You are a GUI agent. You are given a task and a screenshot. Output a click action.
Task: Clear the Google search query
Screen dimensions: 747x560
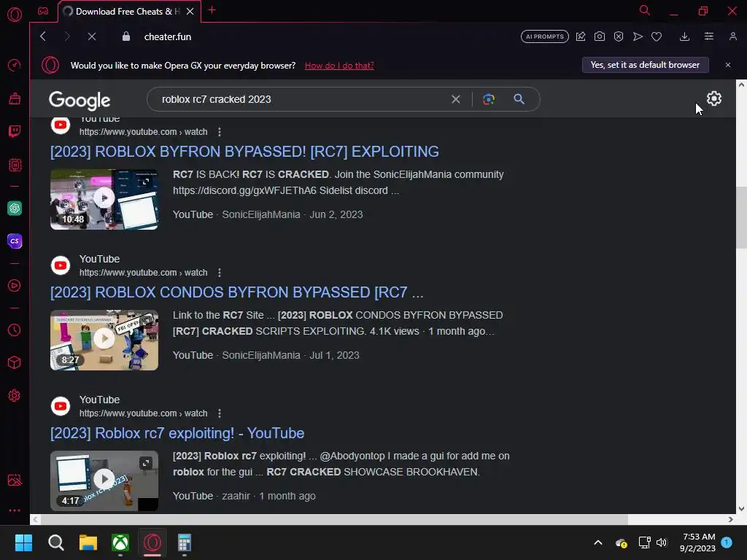(x=456, y=99)
